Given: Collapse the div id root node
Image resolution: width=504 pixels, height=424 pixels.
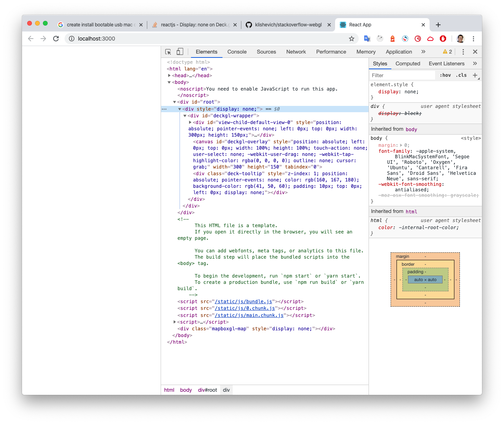Looking at the screenshot, I should (174, 102).
